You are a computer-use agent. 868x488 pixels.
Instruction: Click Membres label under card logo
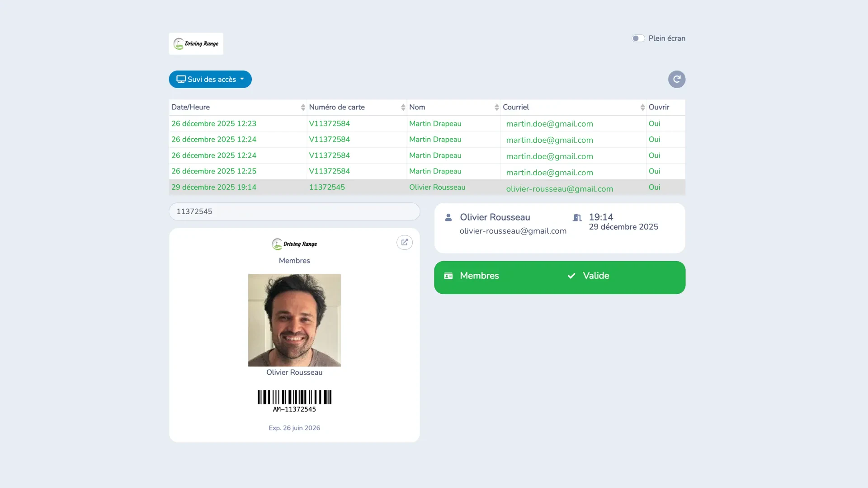(x=294, y=261)
